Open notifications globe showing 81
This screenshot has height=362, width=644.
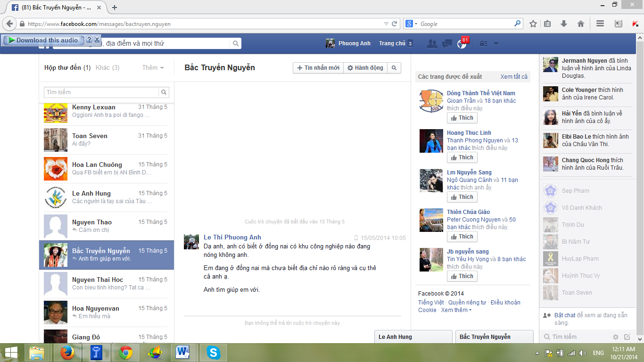462,43
